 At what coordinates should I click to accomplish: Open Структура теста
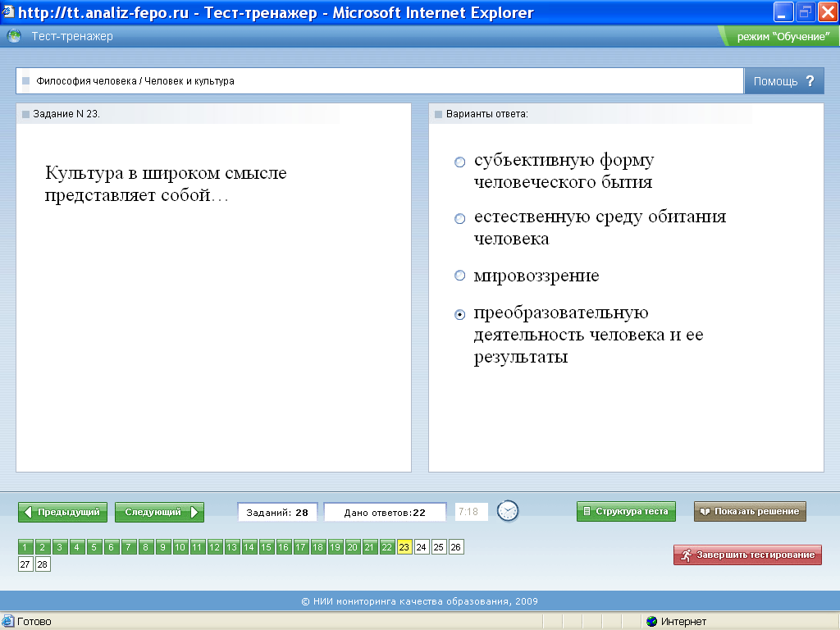tap(626, 512)
